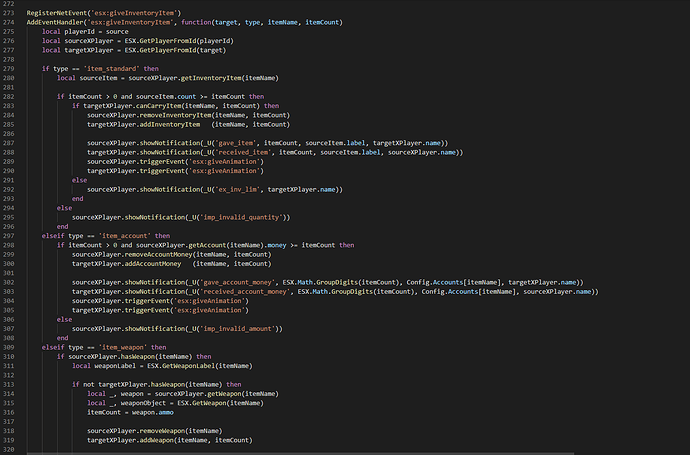Click the 'ex_inv_lim' string on line 292
The height and width of the screenshot is (455, 690).
tap(237, 190)
